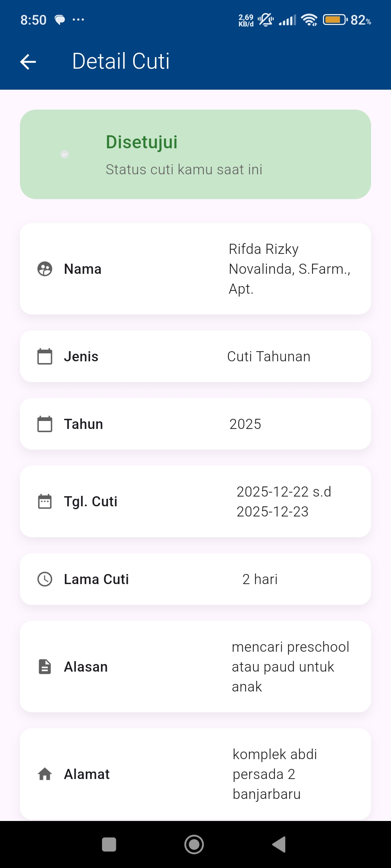Click the document icon beside Alasan
The width and height of the screenshot is (391, 868).
coord(45,667)
